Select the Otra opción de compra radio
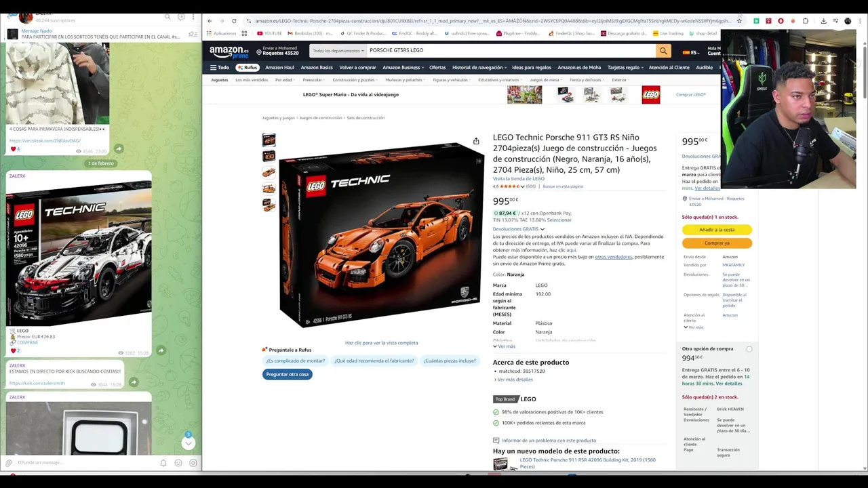868x488 pixels. (749, 349)
